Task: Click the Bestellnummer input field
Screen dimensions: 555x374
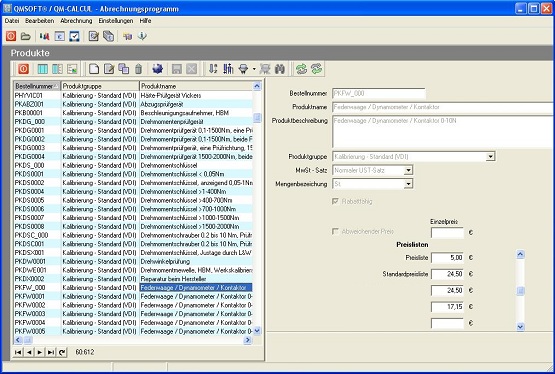Action: coord(379,93)
